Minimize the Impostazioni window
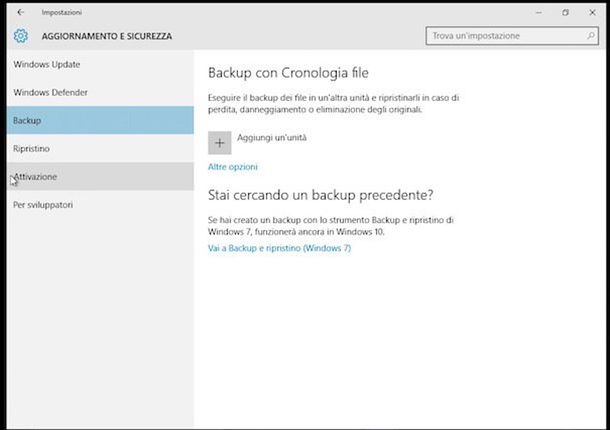Screen dimensions: 610x430 (539, 12)
